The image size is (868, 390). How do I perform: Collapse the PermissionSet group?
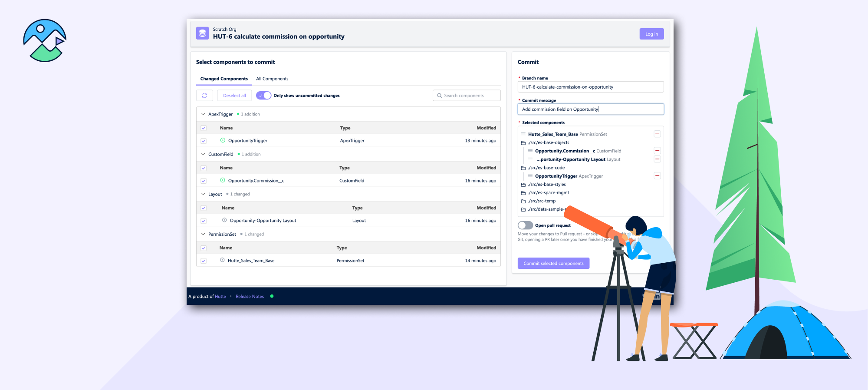(x=203, y=234)
